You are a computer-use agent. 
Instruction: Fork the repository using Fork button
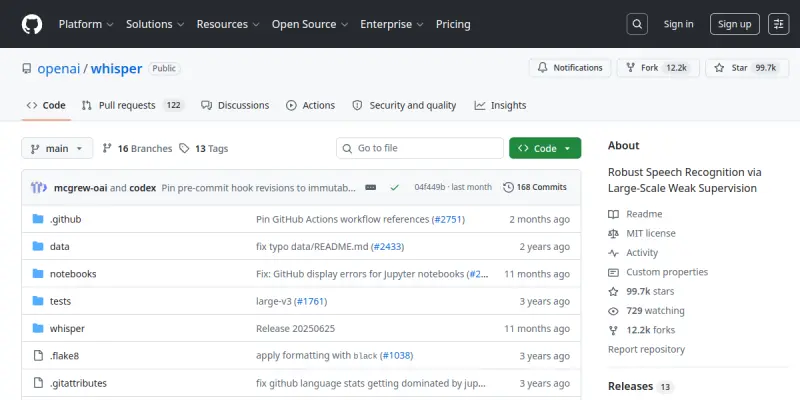[x=658, y=68]
